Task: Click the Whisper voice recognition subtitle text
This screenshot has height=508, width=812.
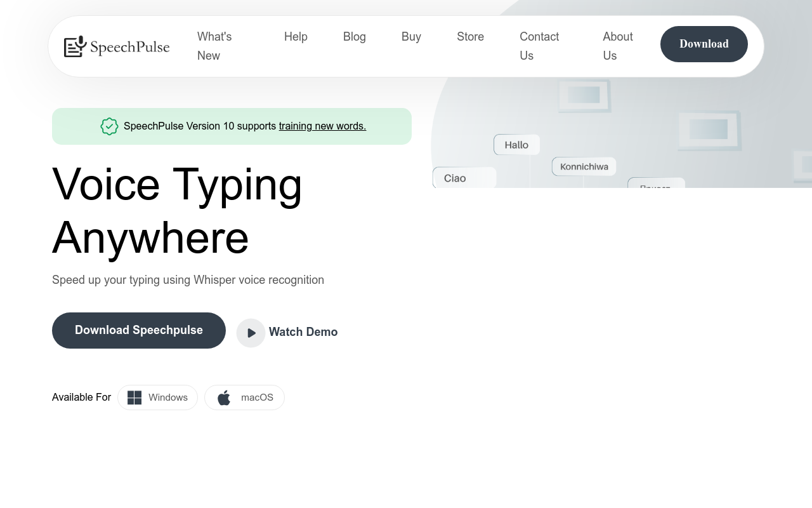Action: pos(188,280)
